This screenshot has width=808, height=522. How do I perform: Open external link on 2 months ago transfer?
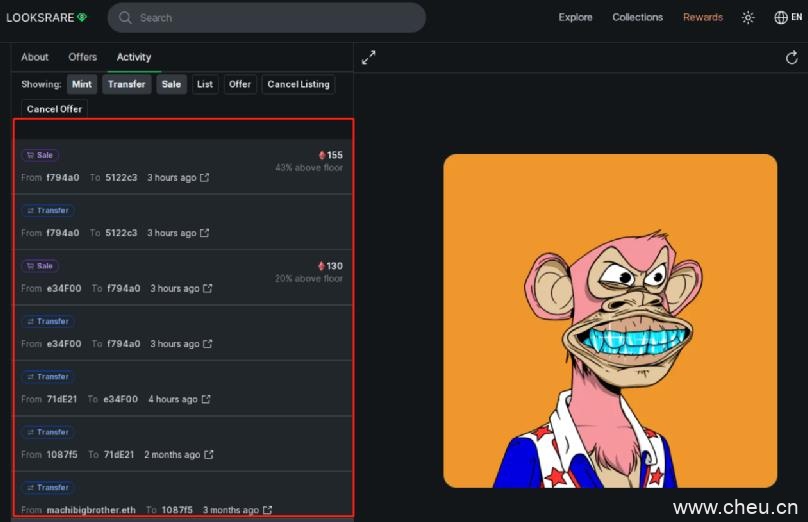[209, 455]
